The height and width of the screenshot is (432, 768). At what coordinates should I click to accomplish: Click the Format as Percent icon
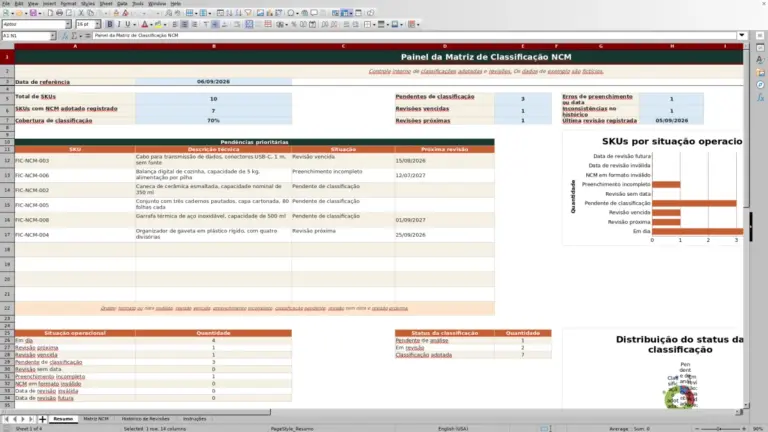pos(294,24)
